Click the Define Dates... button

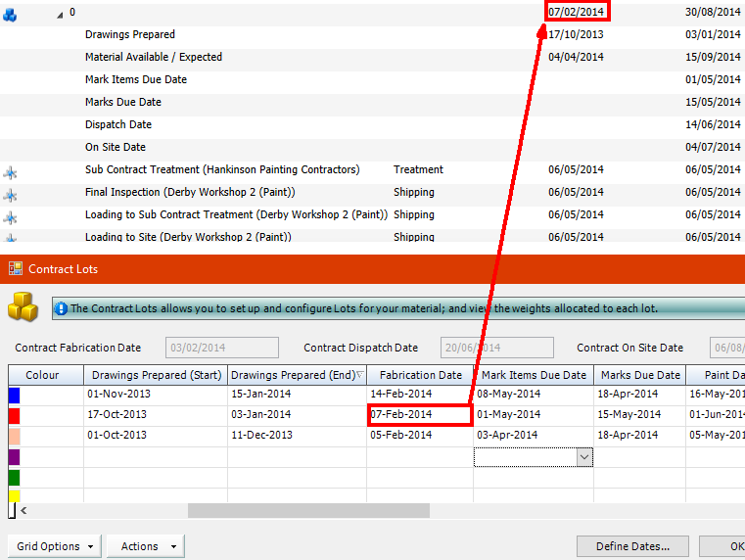click(x=631, y=546)
